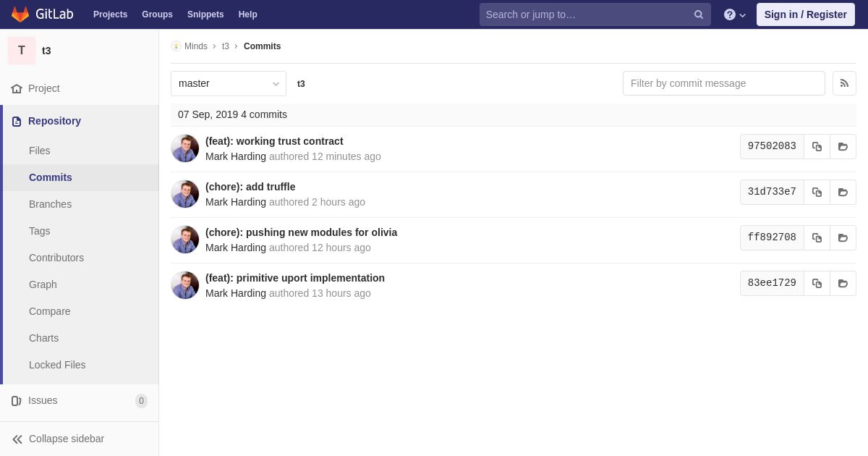Open the Snippets menu item
The width and height of the screenshot is (868, 456).
[205, 14]
